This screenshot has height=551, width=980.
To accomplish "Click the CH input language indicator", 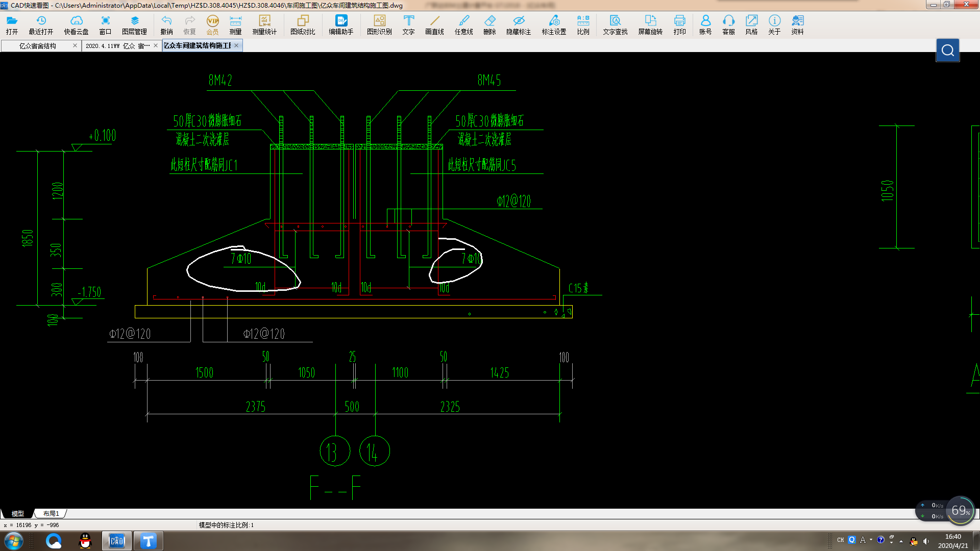I will [841, 540].
